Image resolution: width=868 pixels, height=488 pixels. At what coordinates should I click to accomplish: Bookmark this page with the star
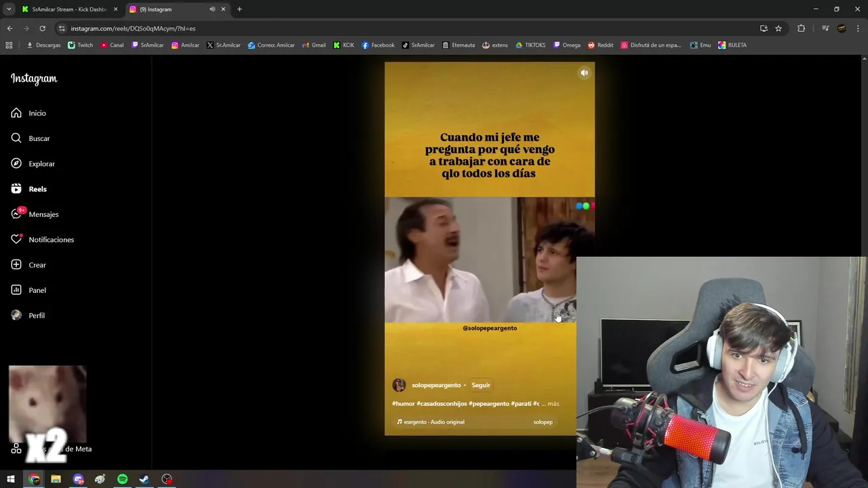778,28
